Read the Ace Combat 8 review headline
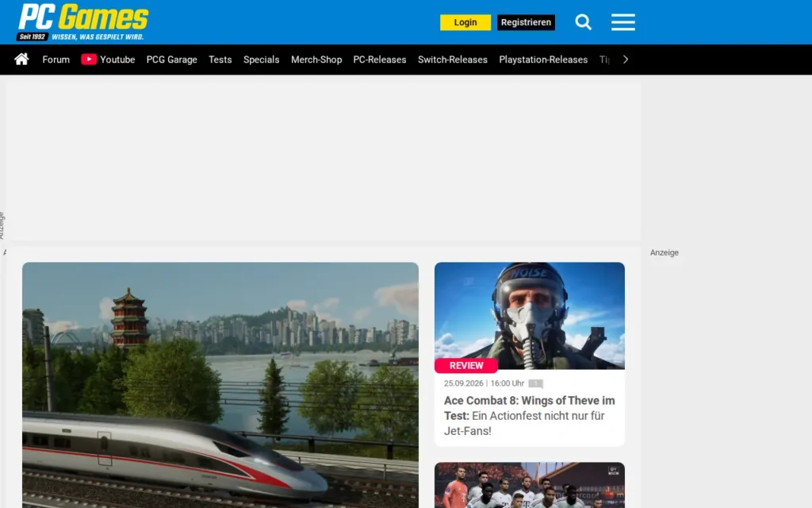 pyautogui.click(x=529, y=416)
